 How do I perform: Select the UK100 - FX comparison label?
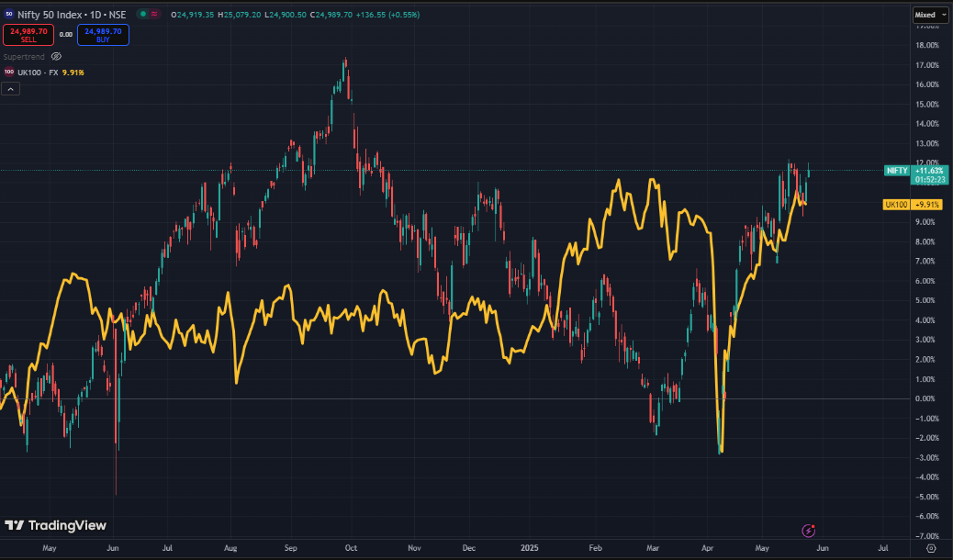point(38,73)
